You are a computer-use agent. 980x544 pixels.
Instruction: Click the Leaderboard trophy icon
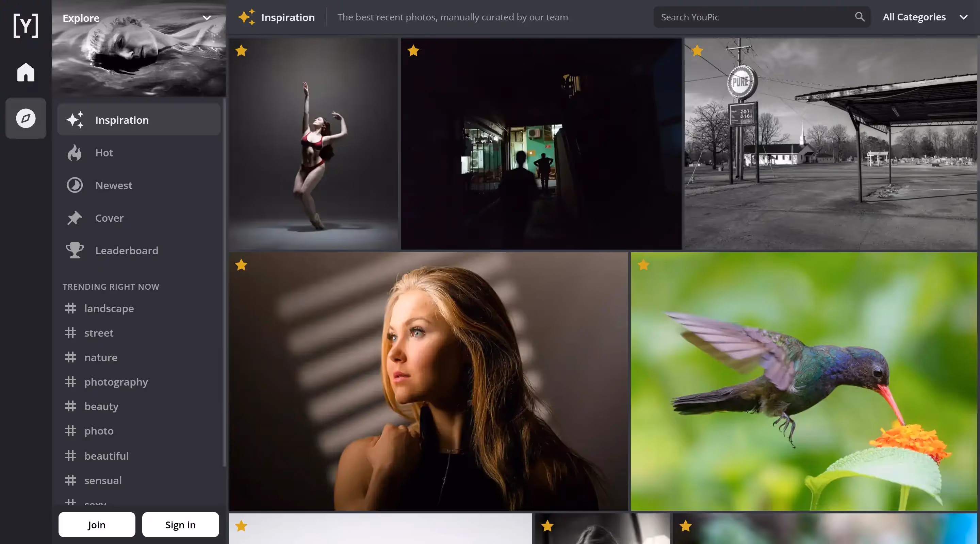75,251
